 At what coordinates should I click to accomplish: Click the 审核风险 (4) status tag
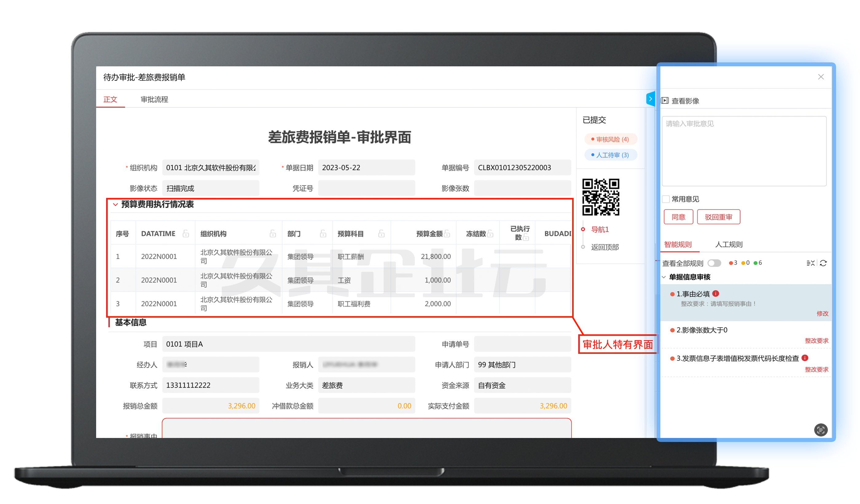(x=610, y=139)
